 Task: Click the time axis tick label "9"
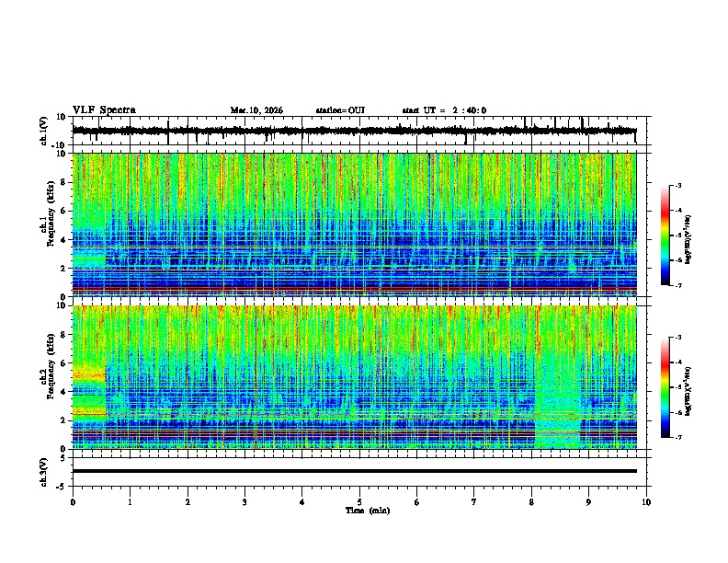588,502
